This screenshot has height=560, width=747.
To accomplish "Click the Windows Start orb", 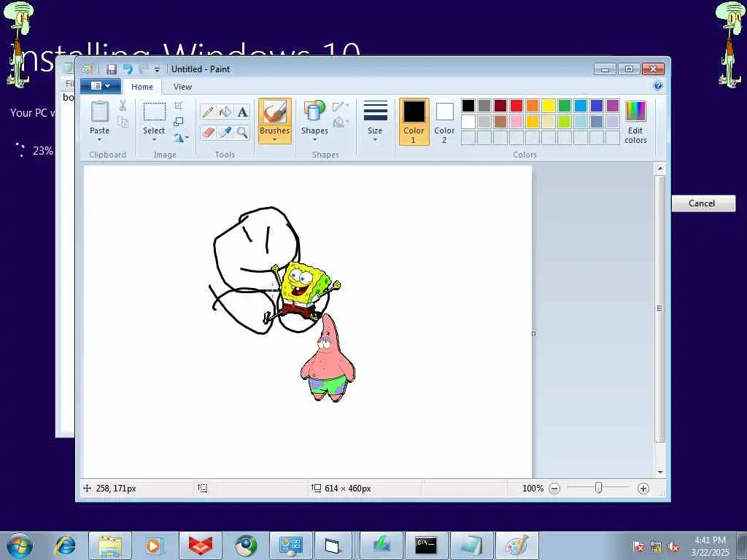I will (20, 545).
